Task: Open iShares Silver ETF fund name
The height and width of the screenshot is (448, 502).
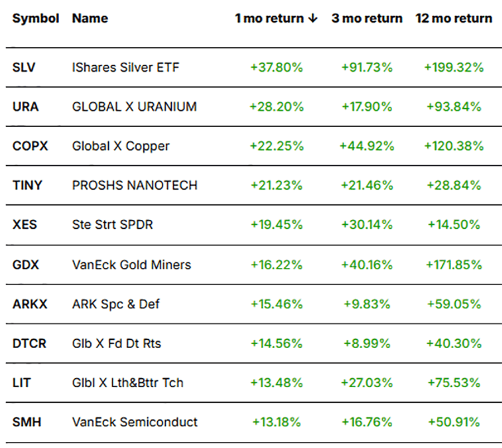Action: (x=126, y=68)
